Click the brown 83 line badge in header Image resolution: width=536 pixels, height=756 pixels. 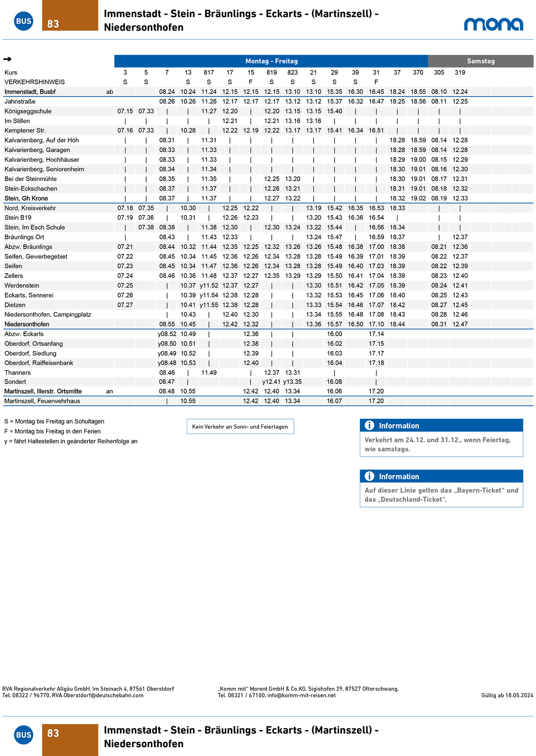point(70,16)
